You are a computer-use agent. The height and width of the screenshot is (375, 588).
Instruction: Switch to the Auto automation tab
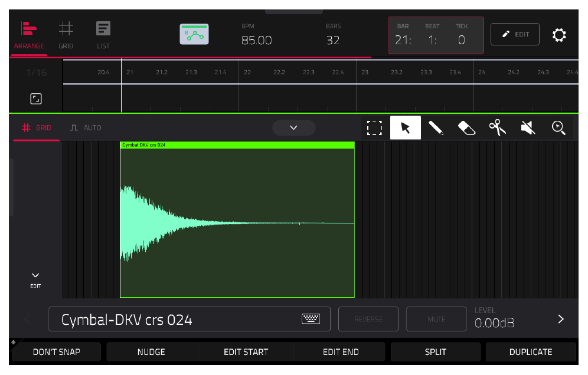86,128
